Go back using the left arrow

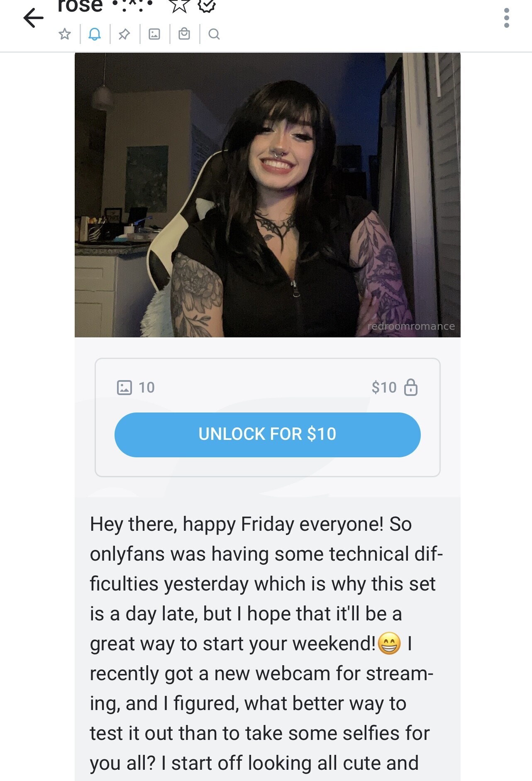coord(34,18)
